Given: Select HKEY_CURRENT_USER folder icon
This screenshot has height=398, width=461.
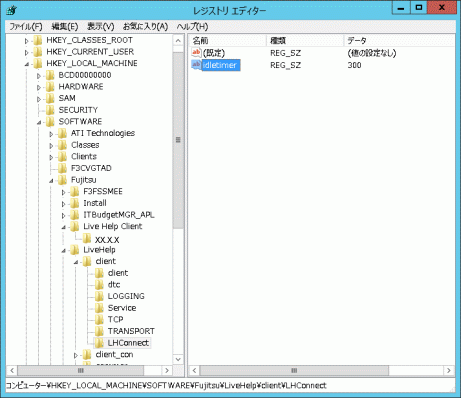Looking at the screenshot, I should (38, 52).
